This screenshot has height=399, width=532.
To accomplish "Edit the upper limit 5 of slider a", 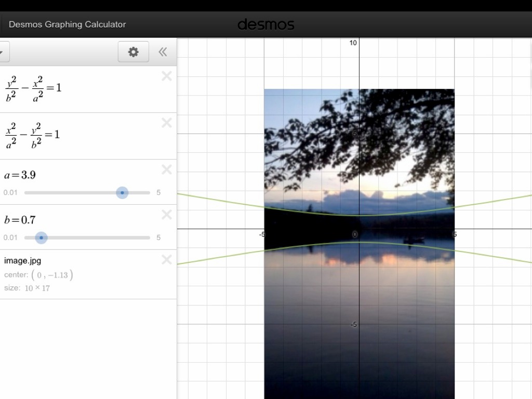I will tap(158, 193).
